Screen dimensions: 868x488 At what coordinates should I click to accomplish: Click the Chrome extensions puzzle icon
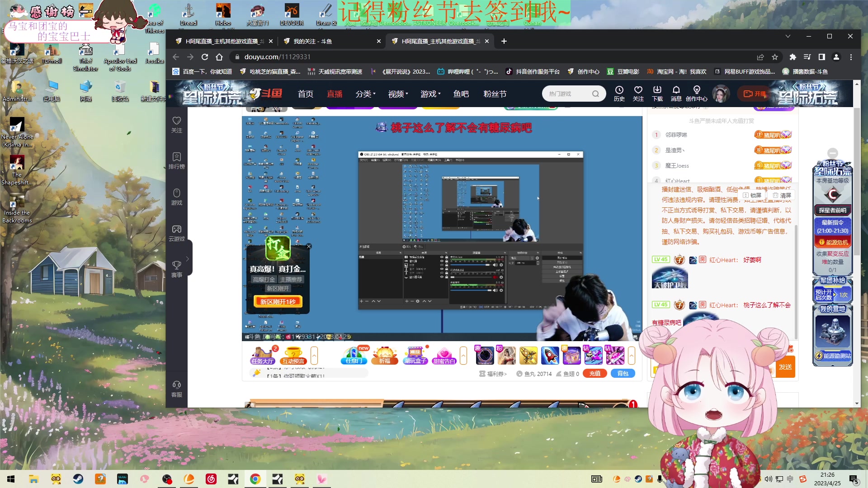pos(793,57)
